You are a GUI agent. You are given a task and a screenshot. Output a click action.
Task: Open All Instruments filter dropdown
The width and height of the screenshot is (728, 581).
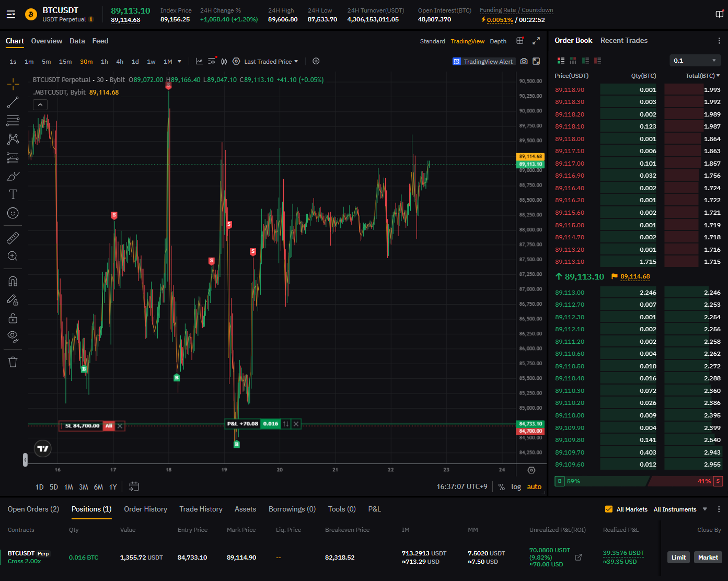coord(680,509)
